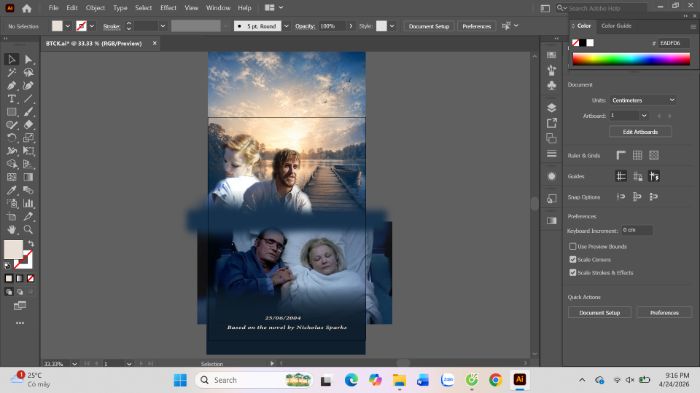
Task: Select the Magic Wand tool
Action: [12, 72]
